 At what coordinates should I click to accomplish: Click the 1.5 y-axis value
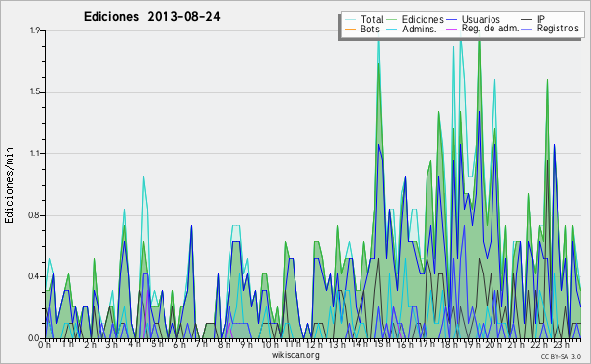pyautogui.click(x=34, y=92)
